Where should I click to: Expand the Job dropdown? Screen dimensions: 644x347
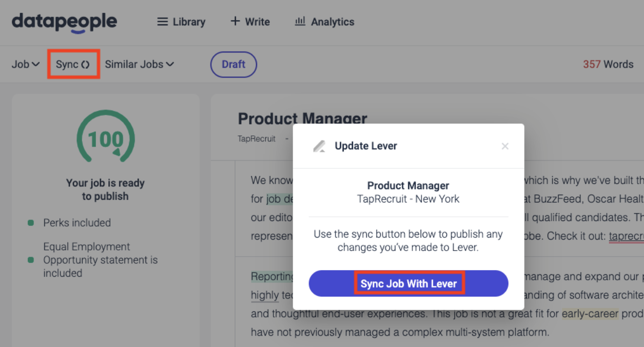(x=26, y=64)
